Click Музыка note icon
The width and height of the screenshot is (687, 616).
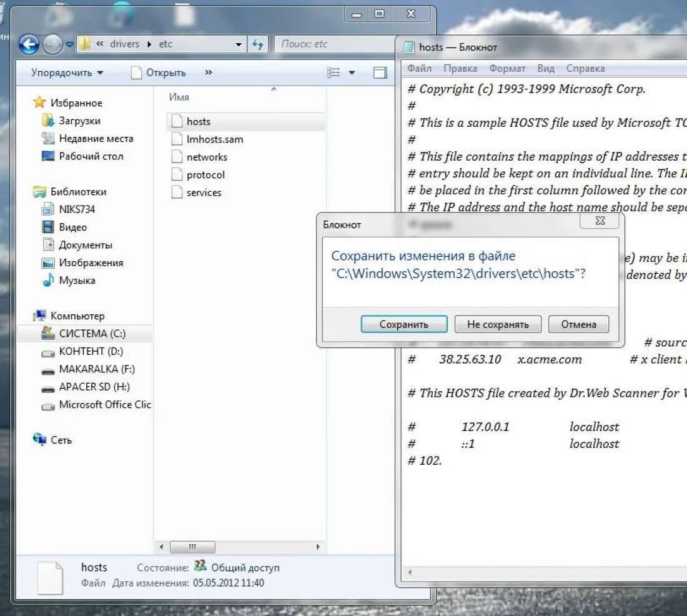(x=47, y=280)
